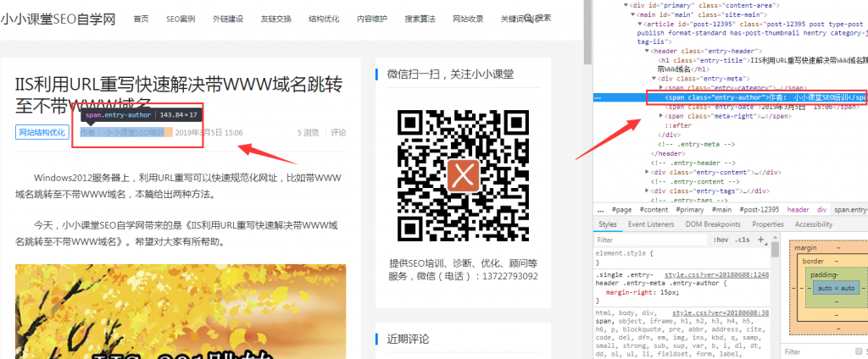Click the add new style rule plus icon
The width and height of the screenshot is (868, 359).
(760, 240)
